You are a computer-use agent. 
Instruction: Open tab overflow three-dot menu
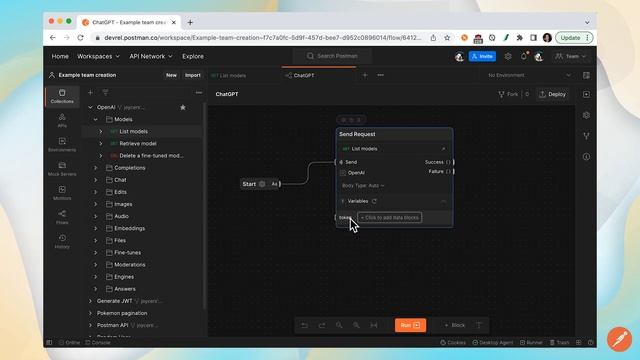(380, 75)
